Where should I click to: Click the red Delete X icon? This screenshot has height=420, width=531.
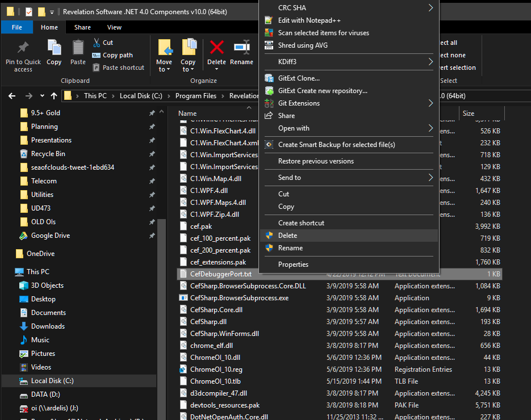217,47
